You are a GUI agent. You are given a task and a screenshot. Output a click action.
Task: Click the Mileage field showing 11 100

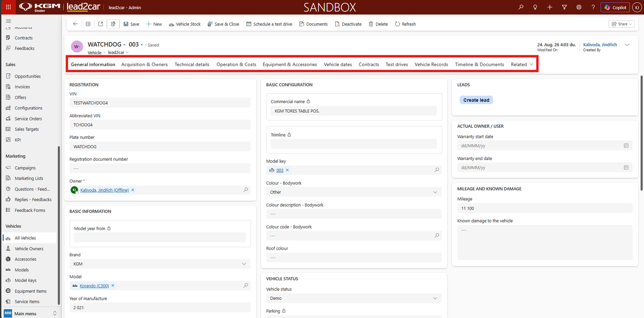(545, 208)
